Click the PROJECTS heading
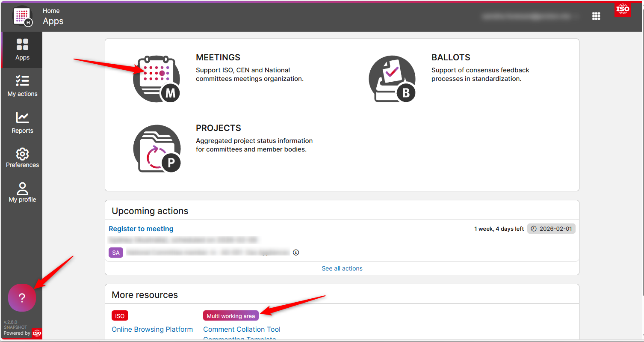The height and width of the screenshot is (342, 644). tap(219, 128)
